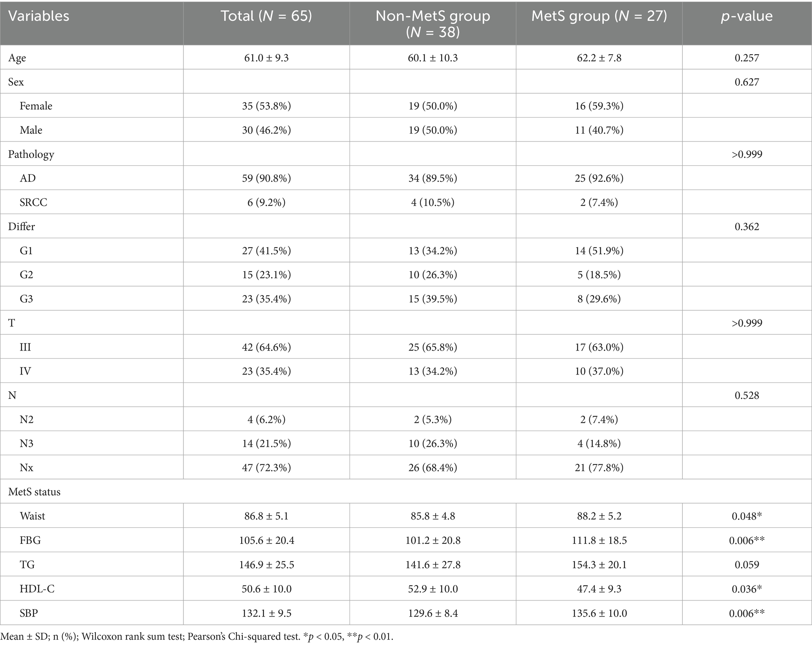Click the Variables column header
Screen dimensions: 812x646
[x=39, y=17]
